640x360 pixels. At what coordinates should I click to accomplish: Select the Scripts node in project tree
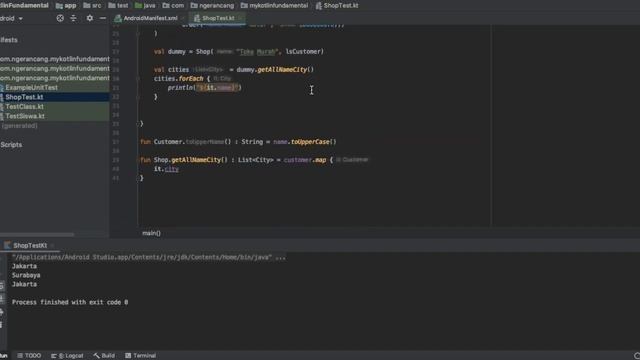(11, 144)
